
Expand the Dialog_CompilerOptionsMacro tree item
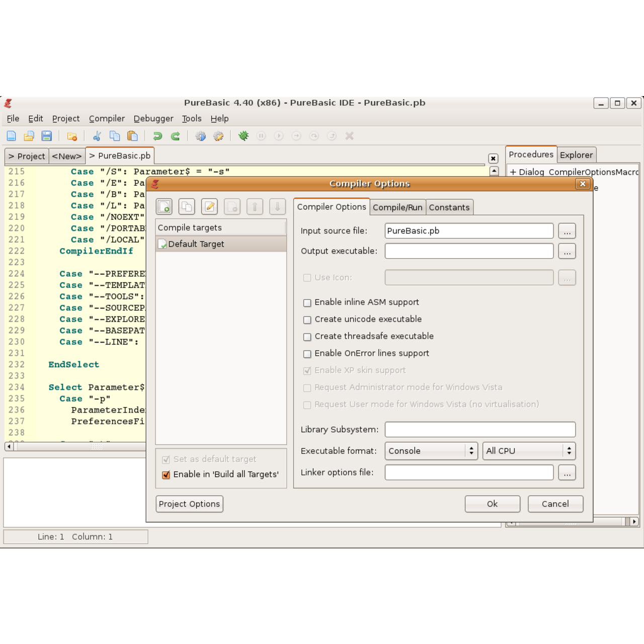[512, 172]
